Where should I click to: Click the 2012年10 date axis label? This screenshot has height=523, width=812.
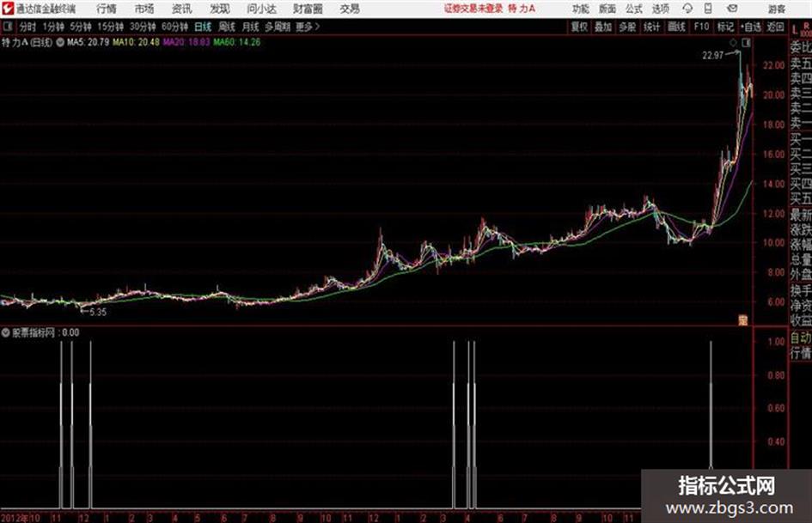(x=21, y=517)
